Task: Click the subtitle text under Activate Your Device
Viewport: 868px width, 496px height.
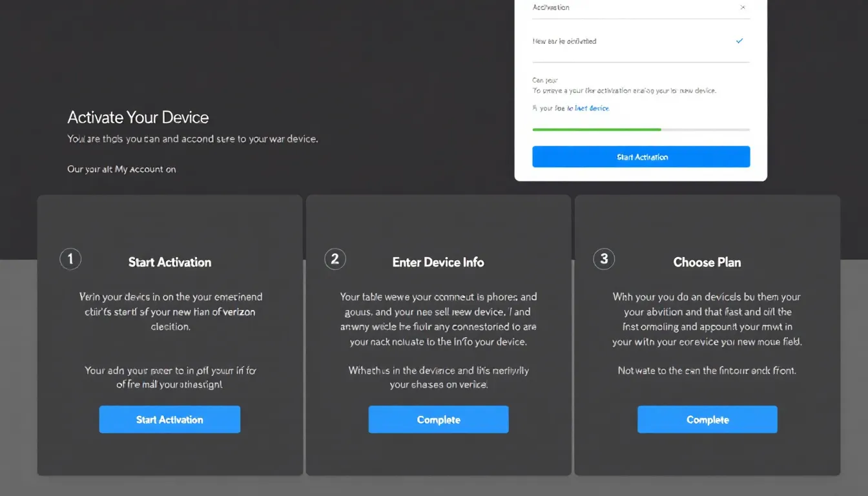Action: [192, 139]
